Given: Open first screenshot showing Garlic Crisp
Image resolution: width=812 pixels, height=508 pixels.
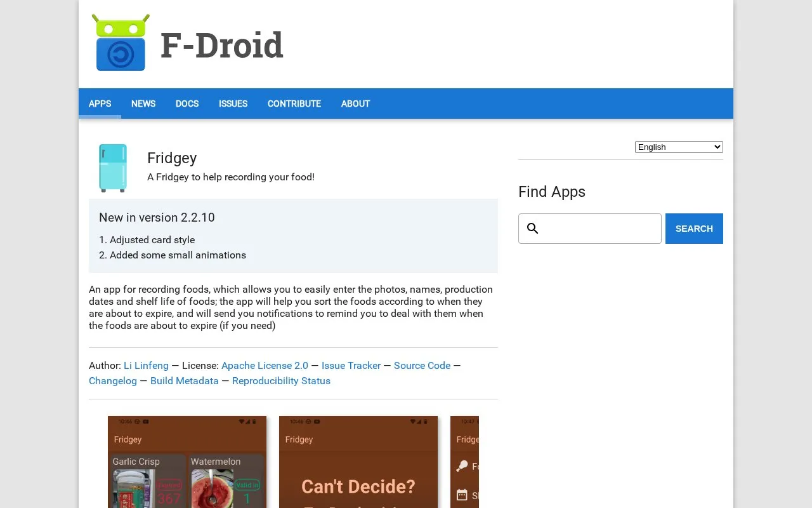Looking at the screenshot, I should coord(187,462).
